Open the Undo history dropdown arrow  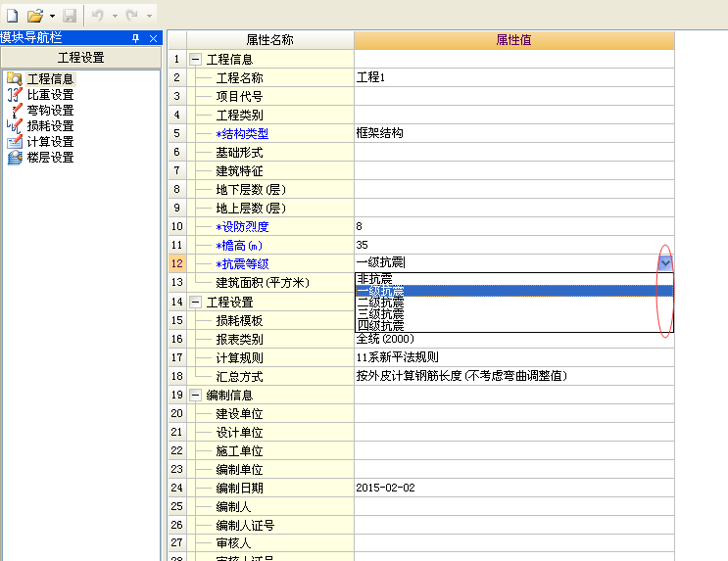click(115, 17)
